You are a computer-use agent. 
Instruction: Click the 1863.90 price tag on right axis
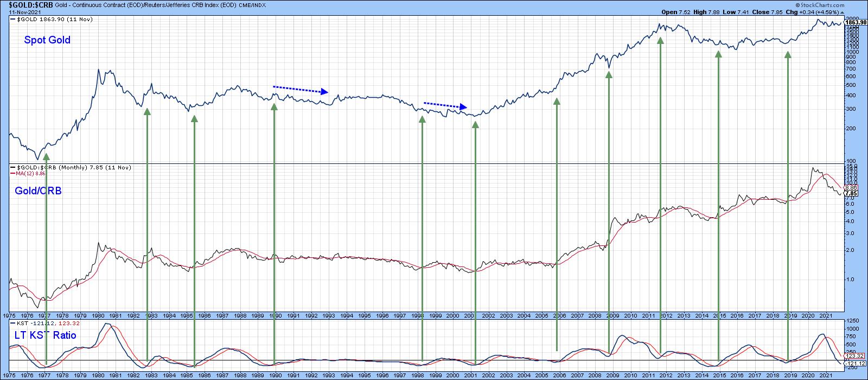[x=855, y=22]
